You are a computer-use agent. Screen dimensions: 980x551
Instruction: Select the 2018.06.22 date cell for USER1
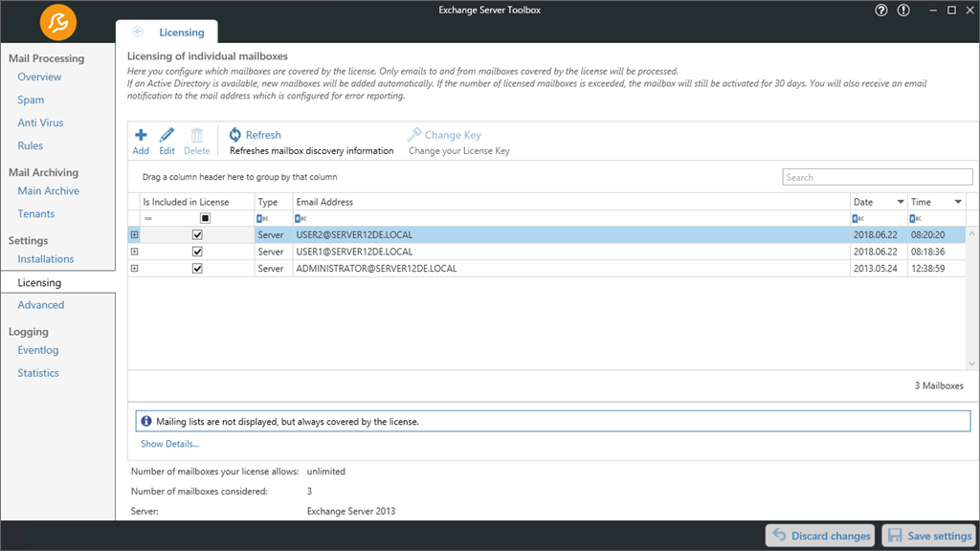click(879, 252)
